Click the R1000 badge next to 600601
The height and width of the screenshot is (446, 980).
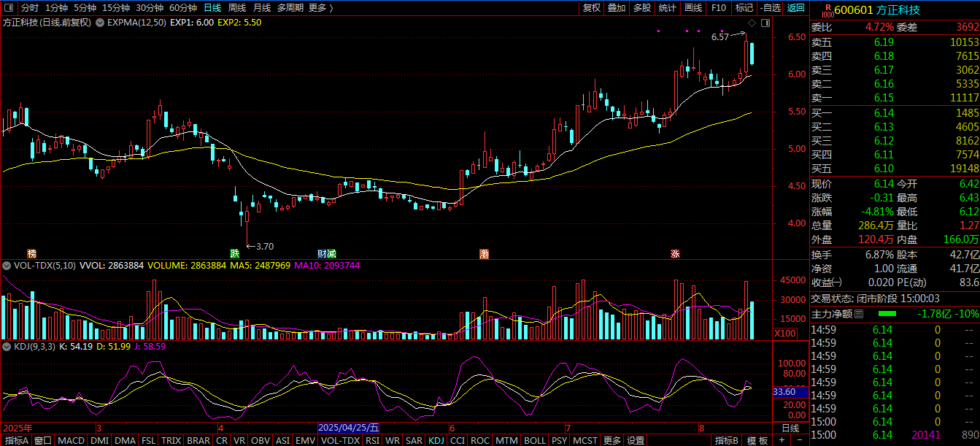827,9
